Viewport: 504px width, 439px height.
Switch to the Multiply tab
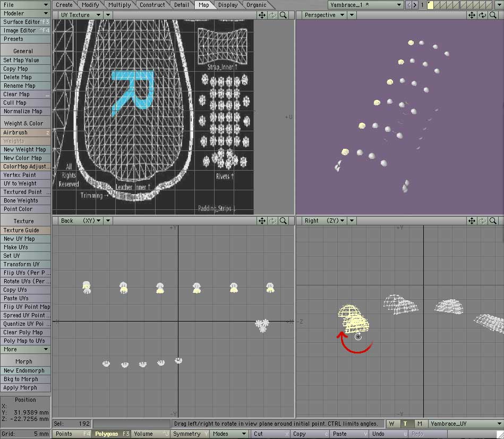tap(119, 5)
